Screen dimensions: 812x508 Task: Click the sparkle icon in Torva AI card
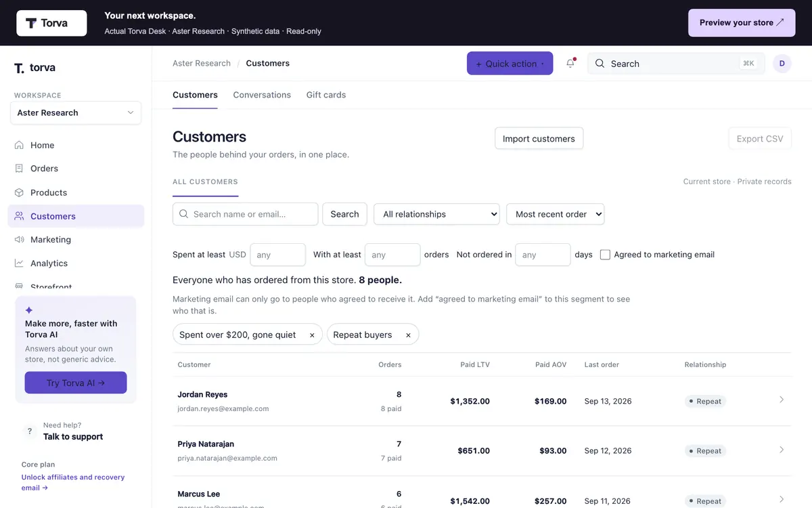coord(29,310)
